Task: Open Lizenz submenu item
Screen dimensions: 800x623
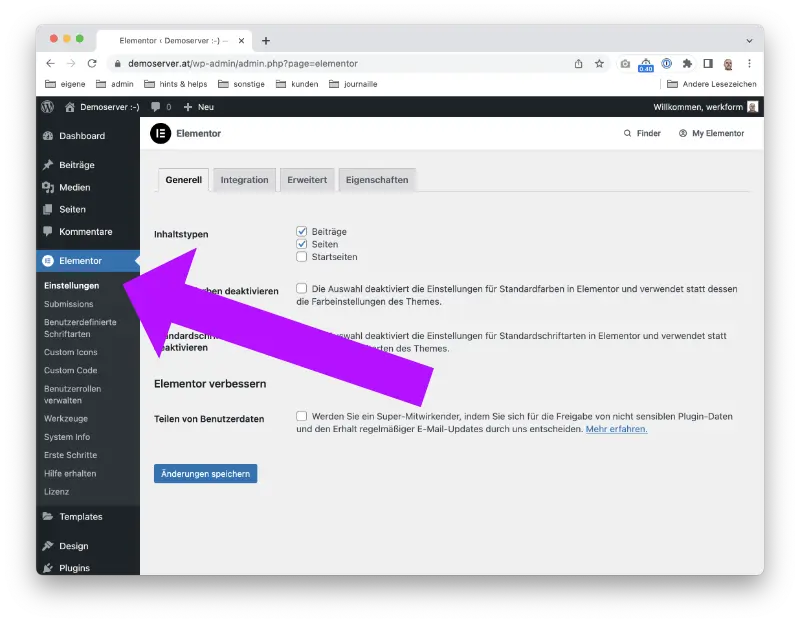Action: point(56,492)
